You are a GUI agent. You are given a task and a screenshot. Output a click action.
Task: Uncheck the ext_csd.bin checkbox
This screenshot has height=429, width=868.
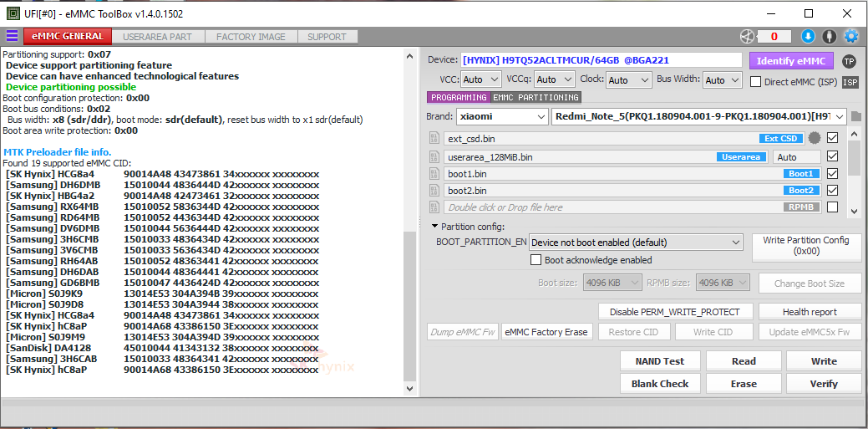pos(833,137)
